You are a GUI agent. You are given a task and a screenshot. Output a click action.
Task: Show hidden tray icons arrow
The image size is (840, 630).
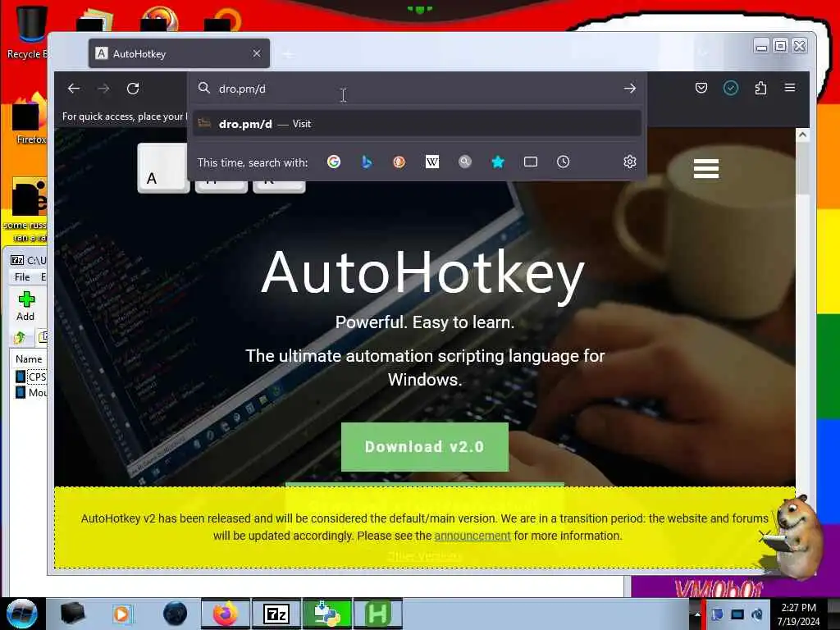click(x=697, y=614)
